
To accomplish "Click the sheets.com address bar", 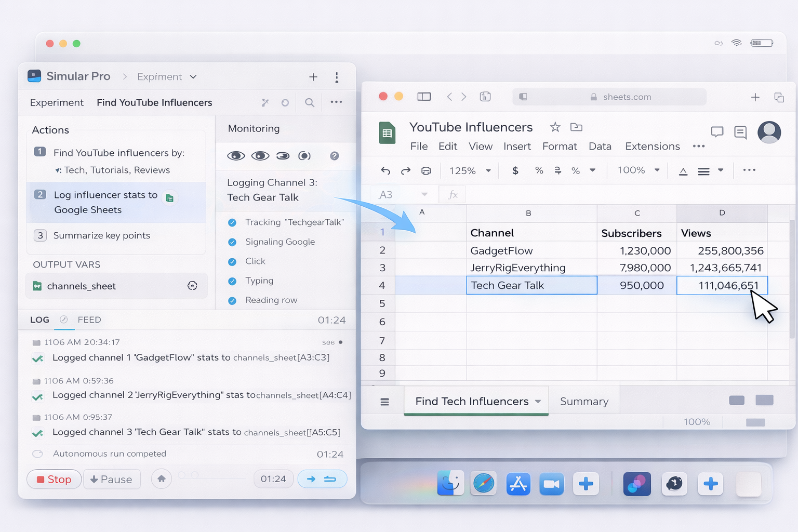I will click(609, 97).
